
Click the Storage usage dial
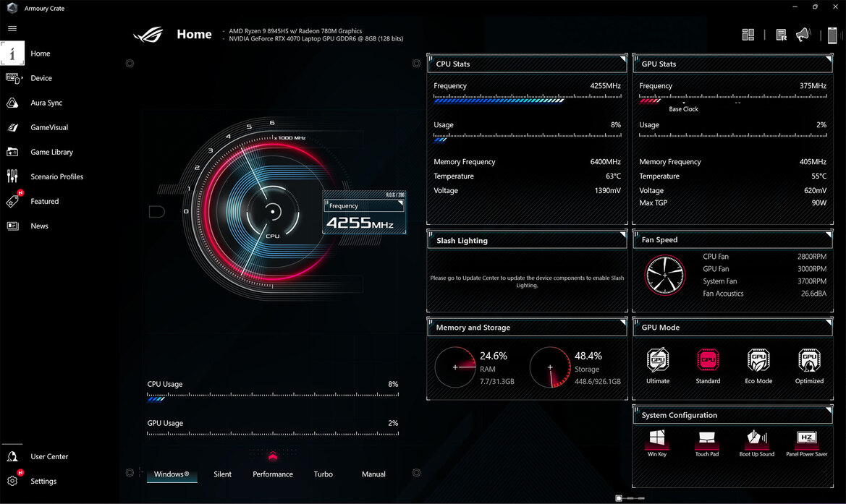tap(550, 367)
